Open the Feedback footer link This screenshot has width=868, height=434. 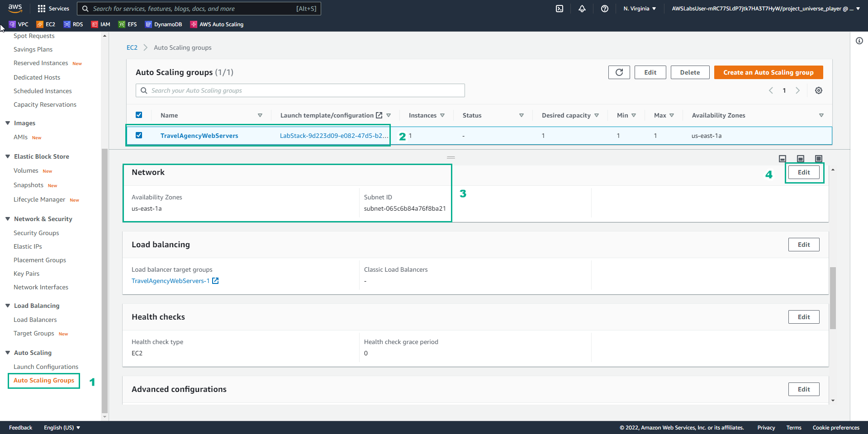point(20,428)
